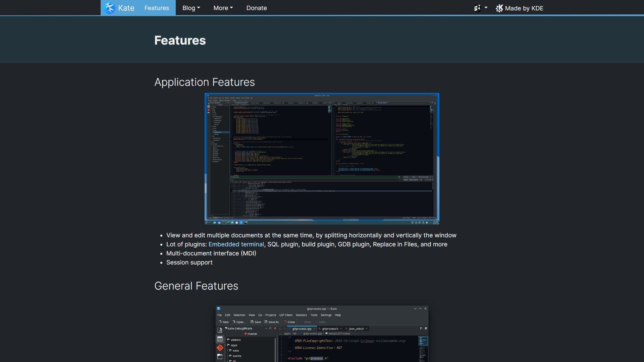Click Undo toolbar button in Kate screenshot
The width and height of the screenshot is (644, 362).
(306, 322)
